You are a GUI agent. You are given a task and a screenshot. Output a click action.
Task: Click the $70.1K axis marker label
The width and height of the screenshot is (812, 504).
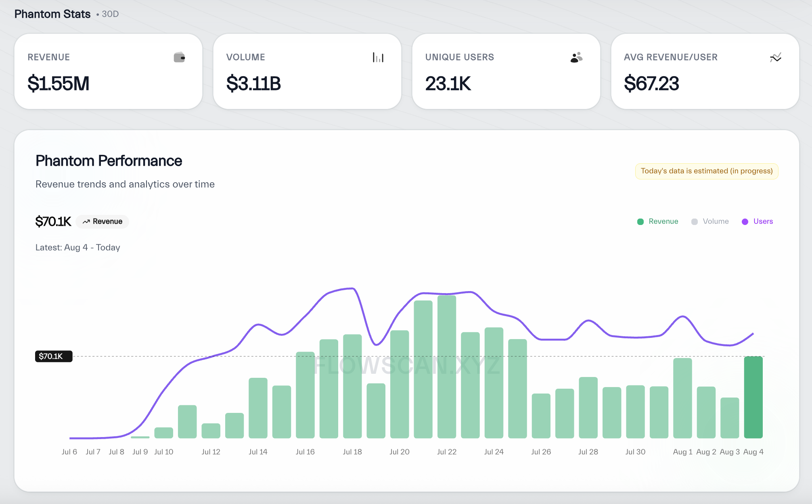(54, 356)
